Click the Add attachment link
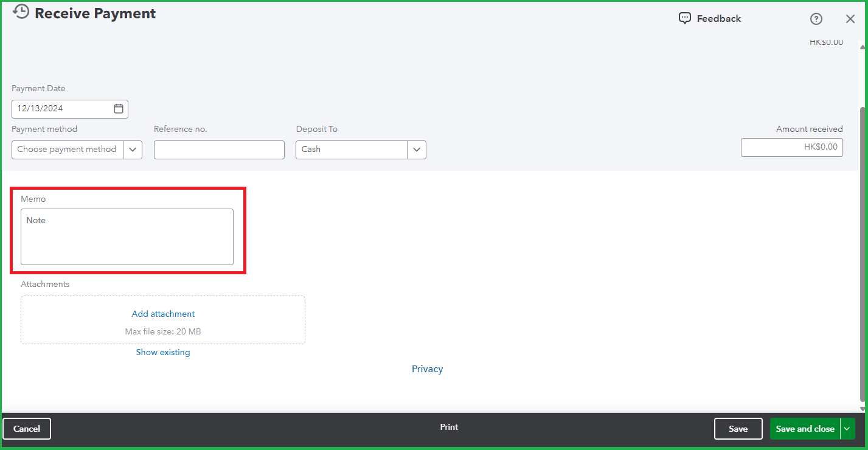Viewport: 868px width, 450px height. [162, 313]
